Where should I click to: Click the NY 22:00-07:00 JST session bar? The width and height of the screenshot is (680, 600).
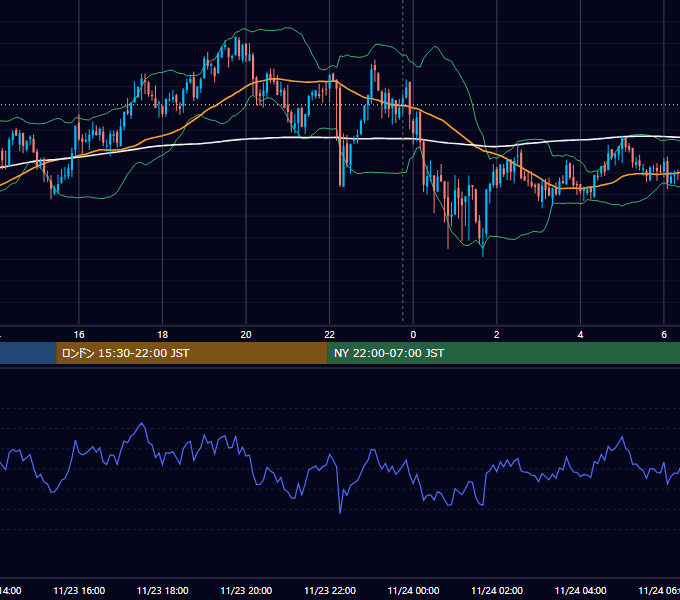pyautogui.click(x=503, y=353)
